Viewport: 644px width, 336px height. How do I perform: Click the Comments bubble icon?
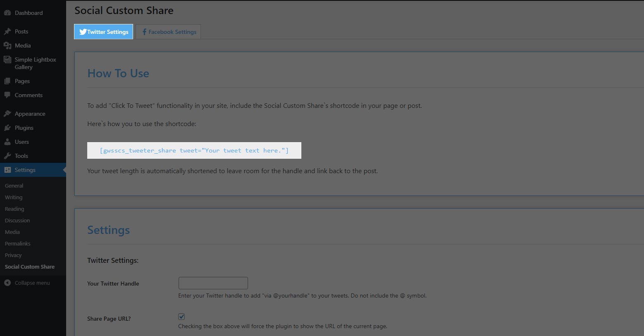7,95
